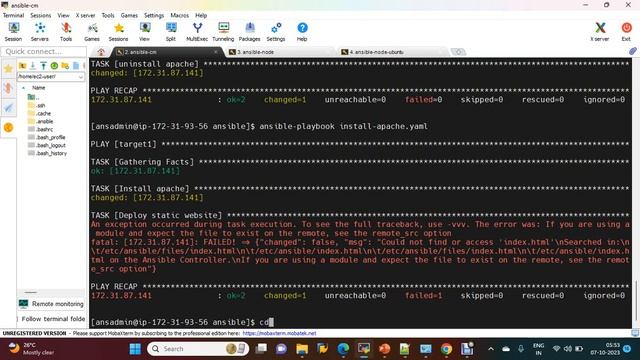Open Google Chrome from the taskbar
640x360 pixels.
[447, 349]
